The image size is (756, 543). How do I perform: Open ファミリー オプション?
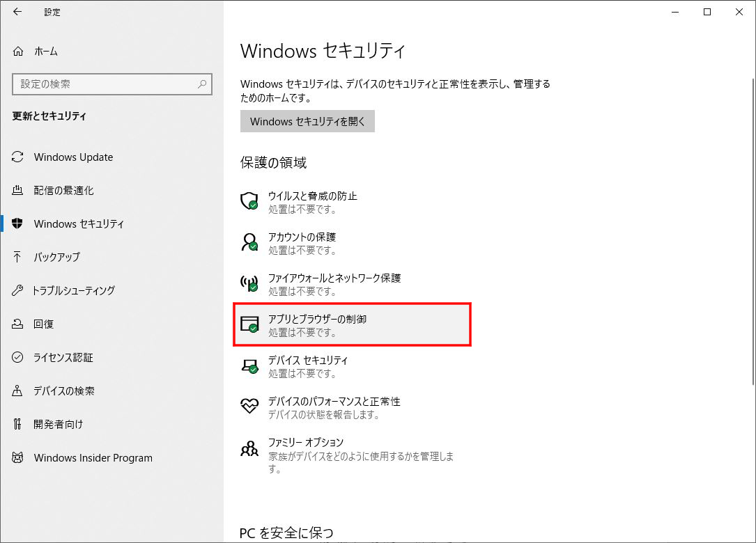[x=352, y=455]
